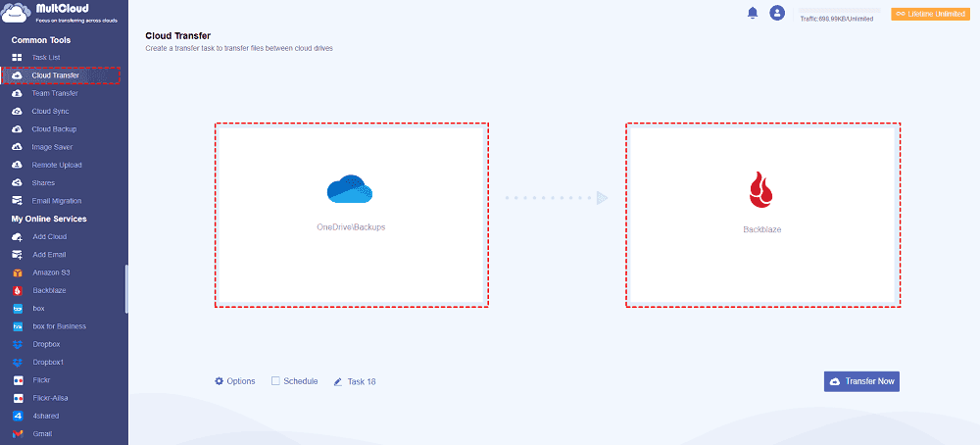Image resolution: width=980 pixels, height=445 pixels.
Task: Click the Add Cloud icon
Action: tap(18, 237)
